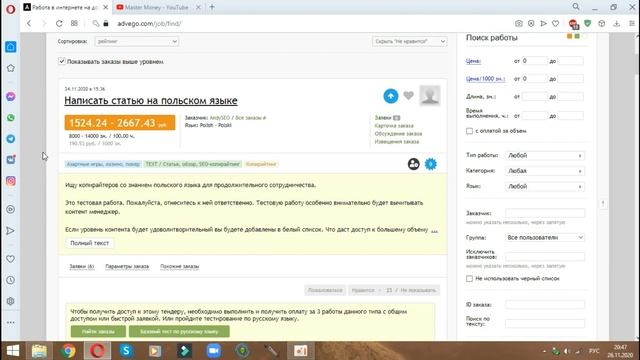This screenshot has width=640, height=360.
Task: Click the green 'Найти заказы' button
Action: point(98,331)
